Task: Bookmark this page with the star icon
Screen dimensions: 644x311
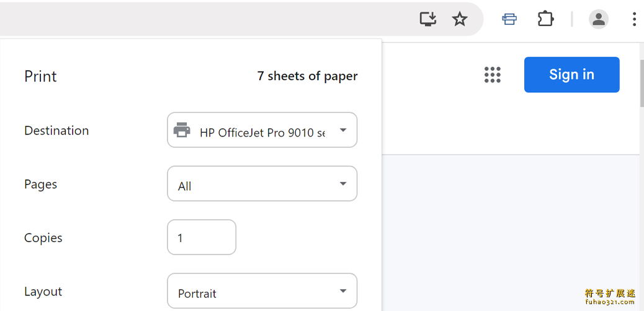Action: tap(460, 19)
